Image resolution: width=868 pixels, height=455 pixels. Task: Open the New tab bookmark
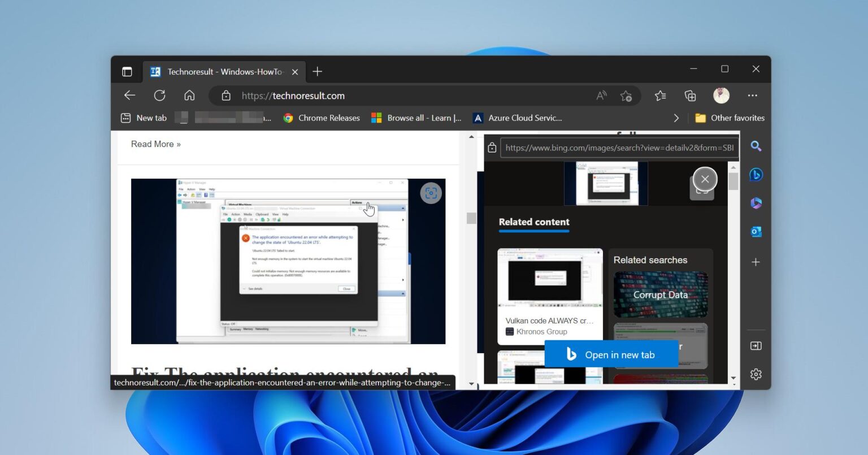(144, 118)
